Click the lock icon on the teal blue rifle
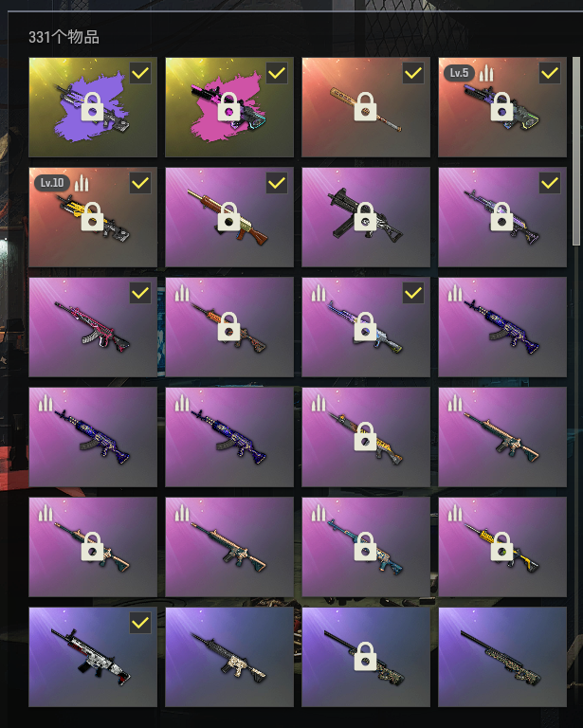The height and width of the screenshot is (728, 583). pyautogui.click(x=365, y=546)
